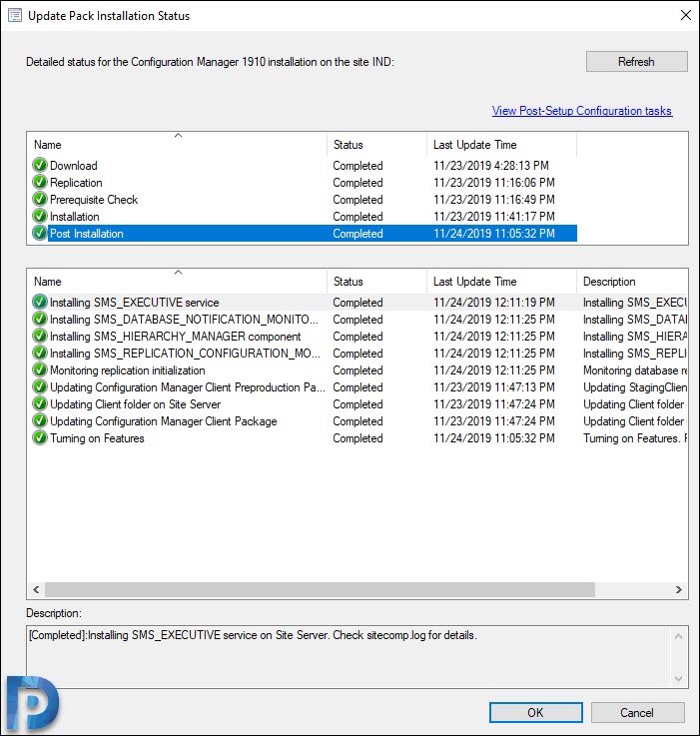Screen dimensions: 700x736
Task: Sort lower list by Status column header
Action: 377,282
